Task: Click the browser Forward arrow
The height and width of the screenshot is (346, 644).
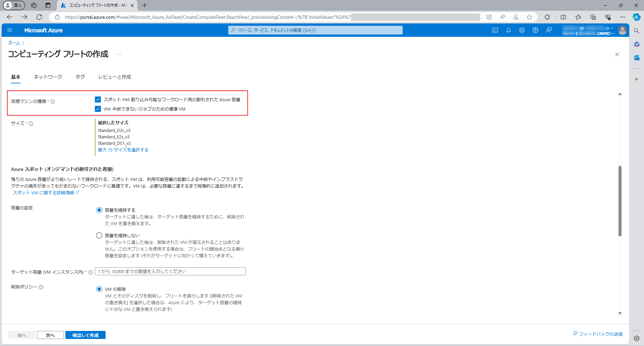Action: click(24, 17)
